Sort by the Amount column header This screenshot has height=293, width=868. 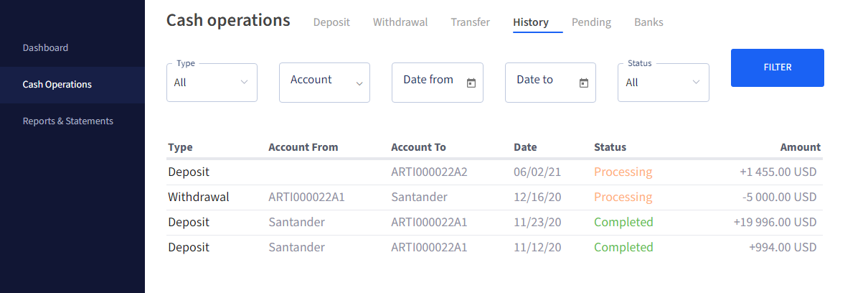coord(801,147)
